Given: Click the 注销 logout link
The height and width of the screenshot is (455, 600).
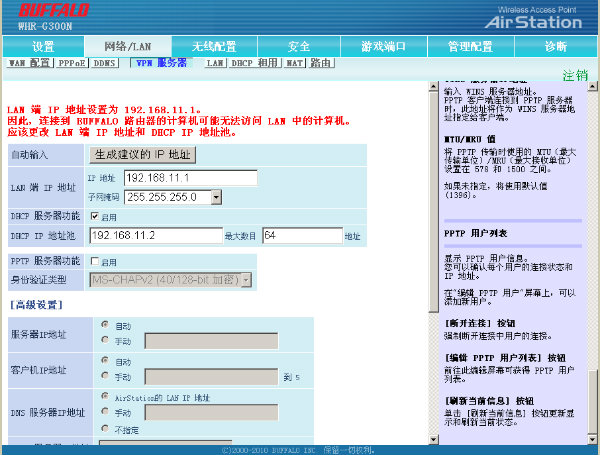Looking at the screenshot, I should point(575,75).
